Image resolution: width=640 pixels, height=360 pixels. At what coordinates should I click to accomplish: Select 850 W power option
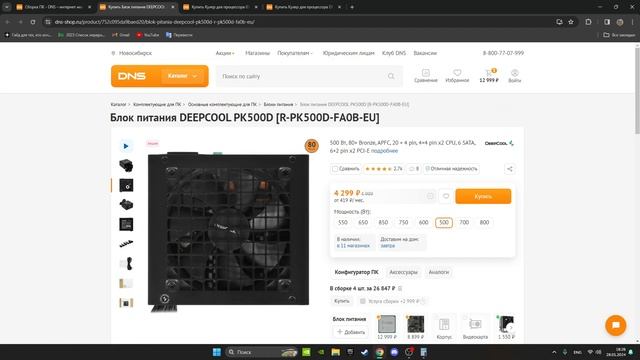[383, 222]
